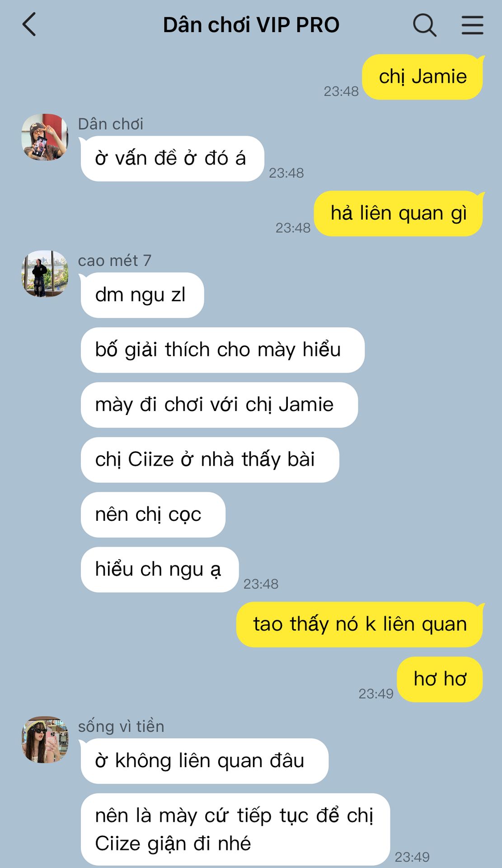The image size is (502, 868).
Task: Tap 'ờ không liên quan đâu' message
Action: (x=204, y=761)
